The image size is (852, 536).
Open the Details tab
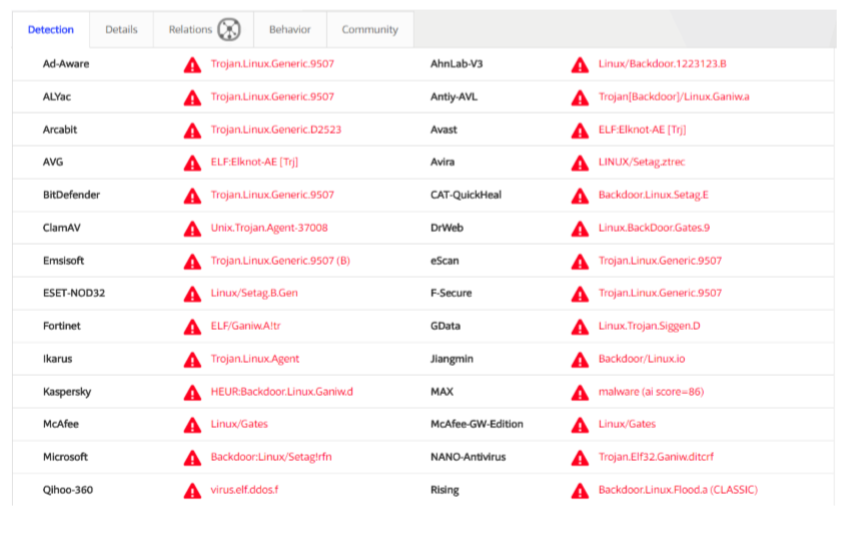121,30
